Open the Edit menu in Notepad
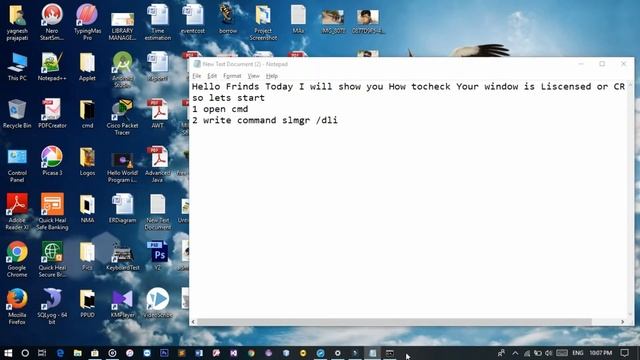The width and height of the screenshot is (640, 360). (x=212, y=76)
